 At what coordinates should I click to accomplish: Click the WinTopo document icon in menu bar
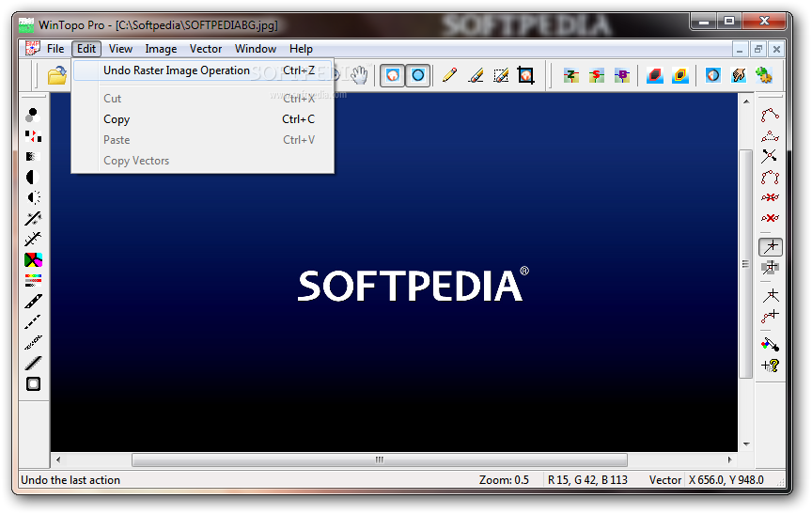coord(33,48)
